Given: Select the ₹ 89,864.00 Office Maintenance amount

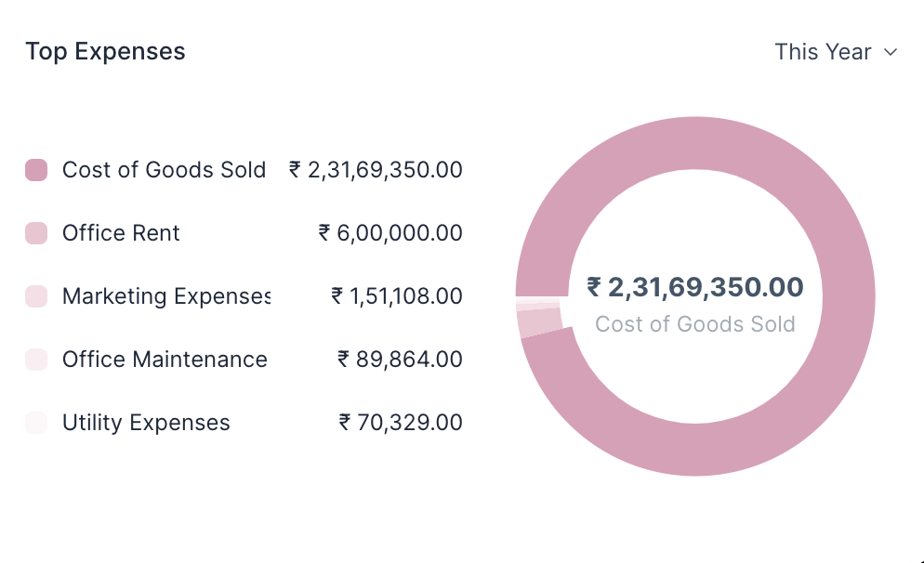Looking at the screenshot, I should pos(400,360).
